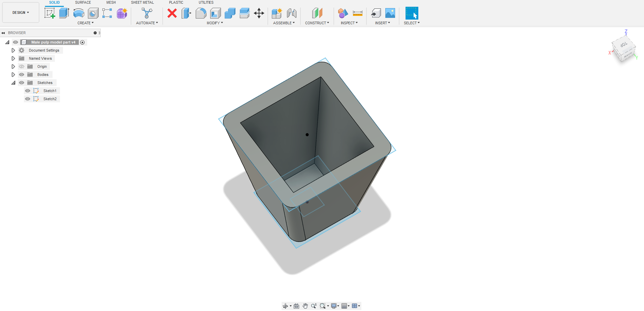Hide Sketch2 using its eye icon
This screenshot has width=644, height=311.
click(x=28, y=99)
